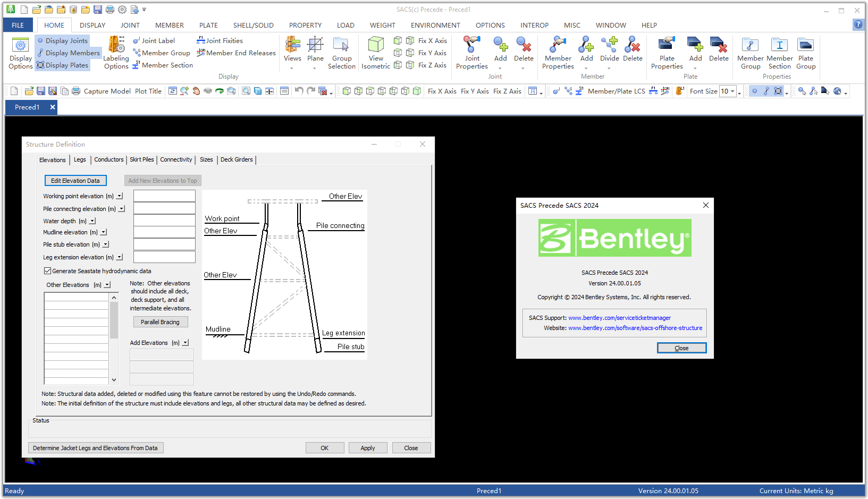Open Display Options in the ribbon
This screenshot has height=499, width=868.
20,53
